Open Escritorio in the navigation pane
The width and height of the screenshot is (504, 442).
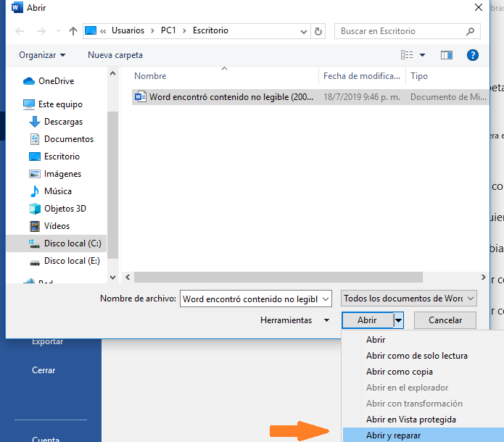(62, 157)
